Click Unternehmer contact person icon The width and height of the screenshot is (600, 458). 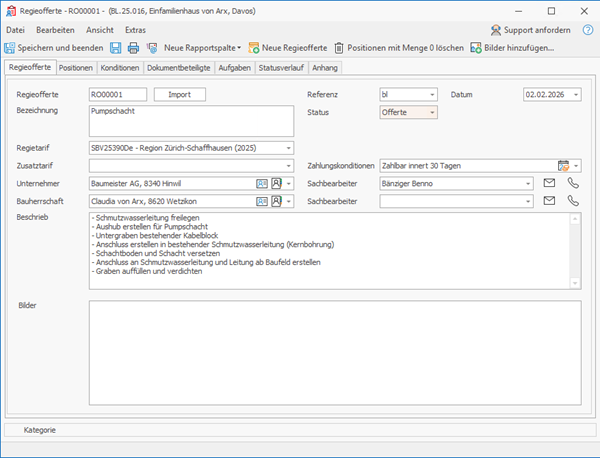point(276,184)
